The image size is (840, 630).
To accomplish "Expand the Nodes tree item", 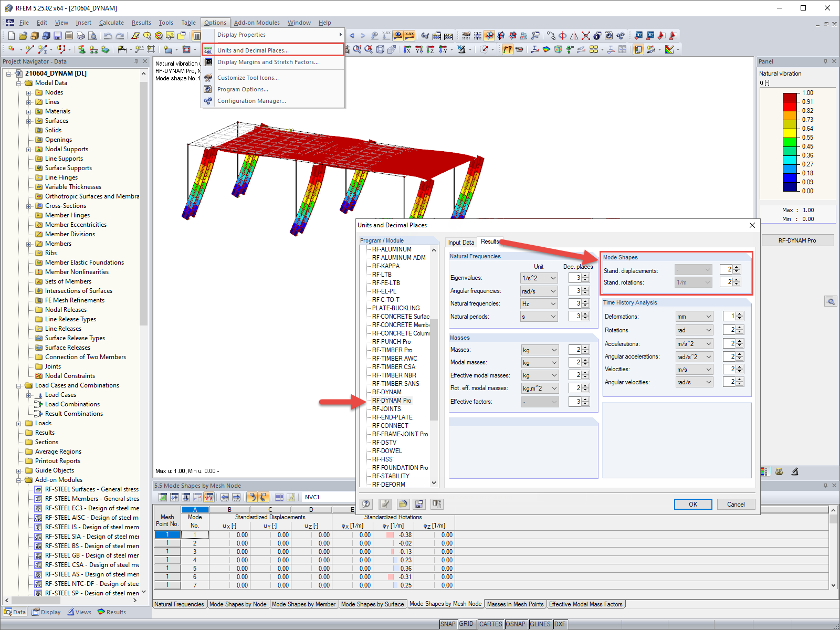I will [x=29, y=92].
